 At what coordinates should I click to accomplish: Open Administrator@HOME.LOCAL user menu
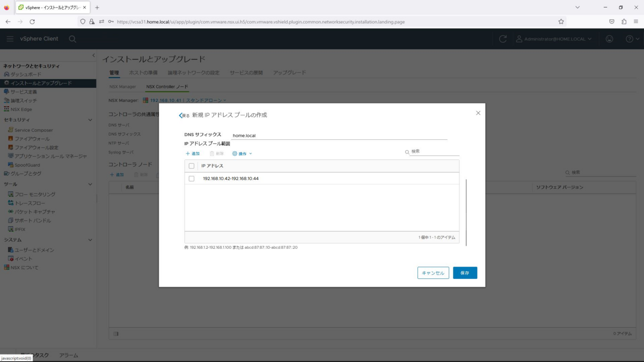554,39
